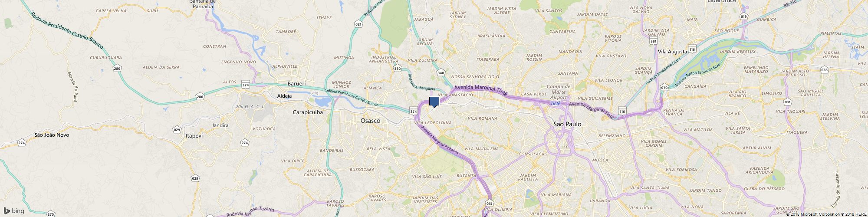Select the Carapicuíba city label
The width and height of the screenshot is (868, 217).
coord(308,112)
